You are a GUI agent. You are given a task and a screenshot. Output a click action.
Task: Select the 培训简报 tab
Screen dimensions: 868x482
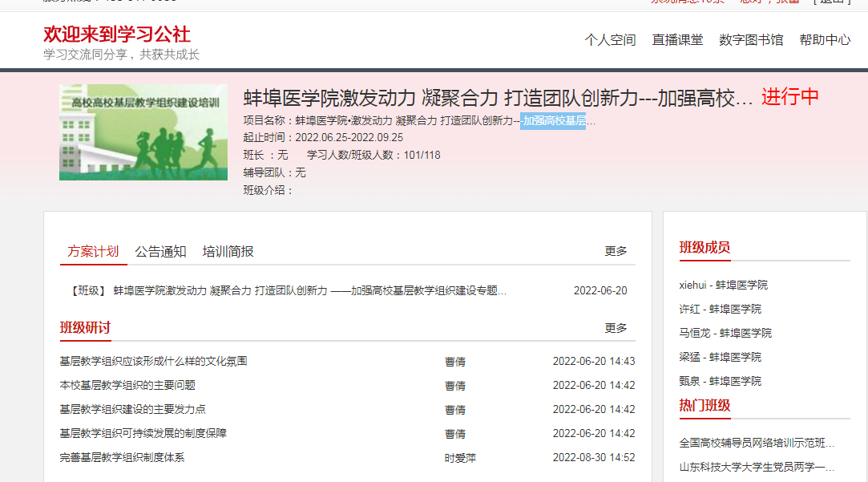pyautogui.click(x=228, y=251)
